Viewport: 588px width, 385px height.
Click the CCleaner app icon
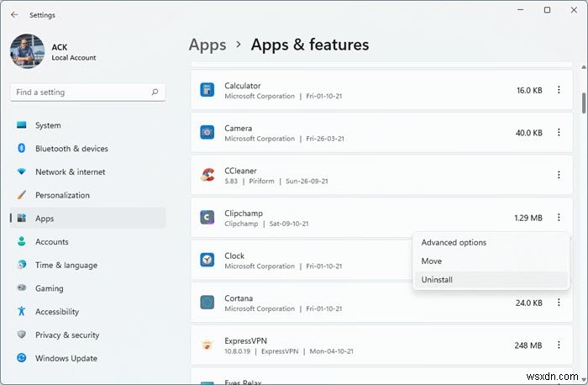pyautogui.click(x=207, y=175)
